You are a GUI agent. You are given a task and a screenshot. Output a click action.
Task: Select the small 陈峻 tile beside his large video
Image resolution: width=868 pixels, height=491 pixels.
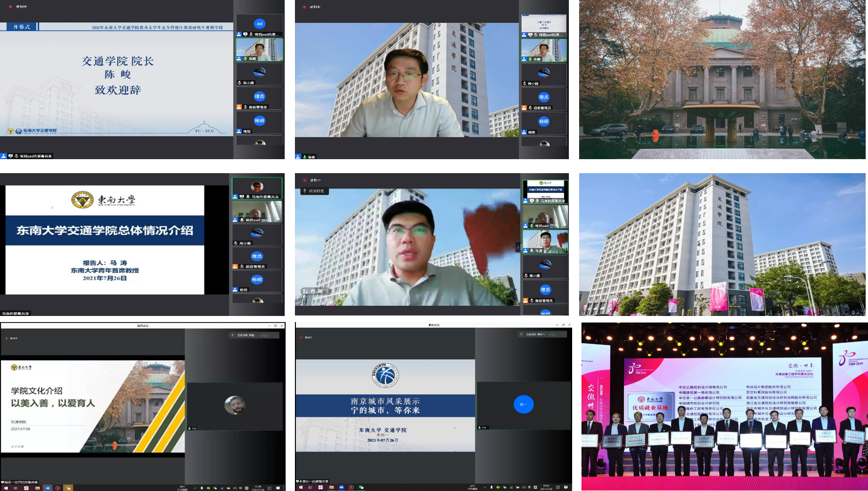point(544,50)
